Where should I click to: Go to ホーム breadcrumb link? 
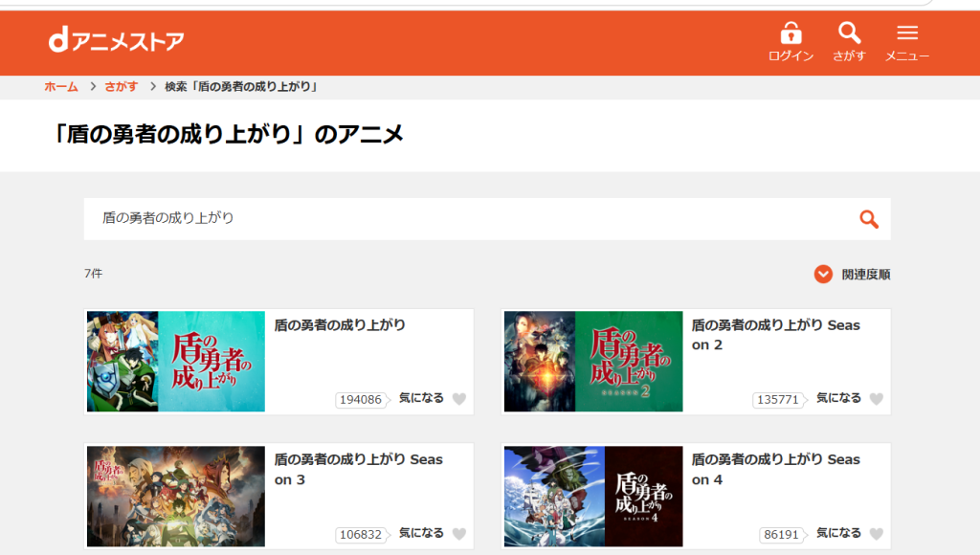click(61, 86)
